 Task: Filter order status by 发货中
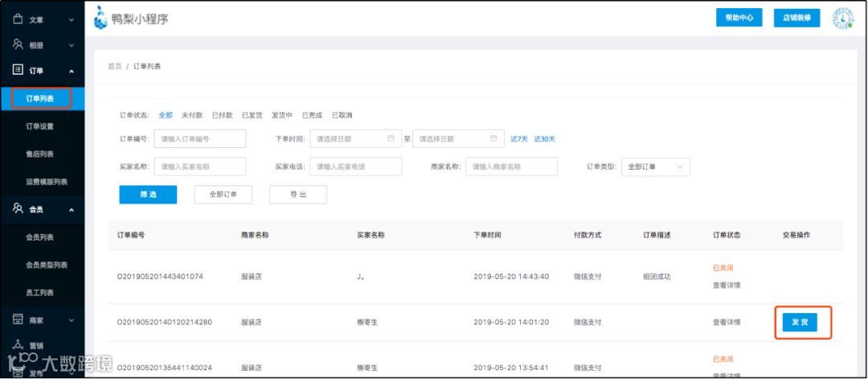[x=282, y=115]
